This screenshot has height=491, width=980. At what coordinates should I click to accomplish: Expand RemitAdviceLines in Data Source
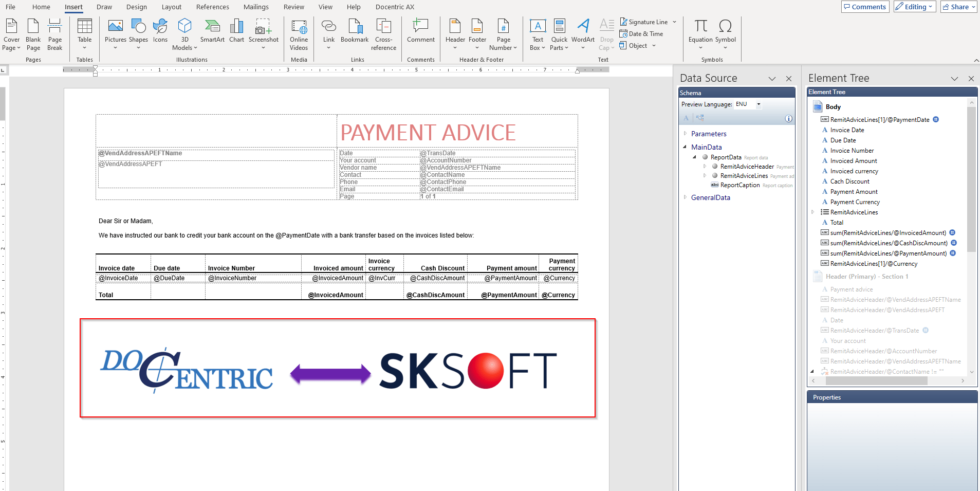point(705,176)
